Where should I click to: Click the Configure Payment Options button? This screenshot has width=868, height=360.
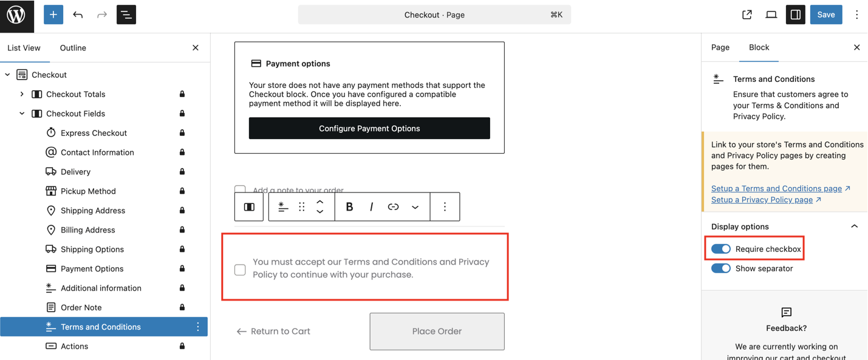[369, 128]
